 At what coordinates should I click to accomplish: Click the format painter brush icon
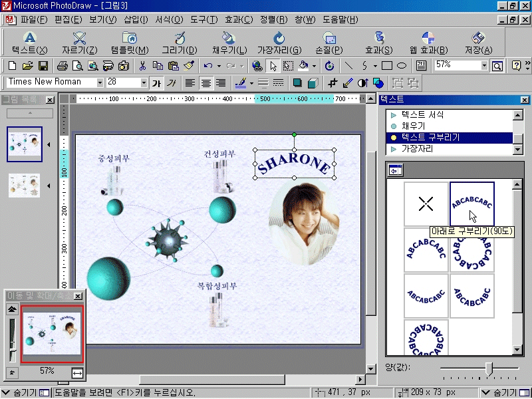(x=189, y=65)
